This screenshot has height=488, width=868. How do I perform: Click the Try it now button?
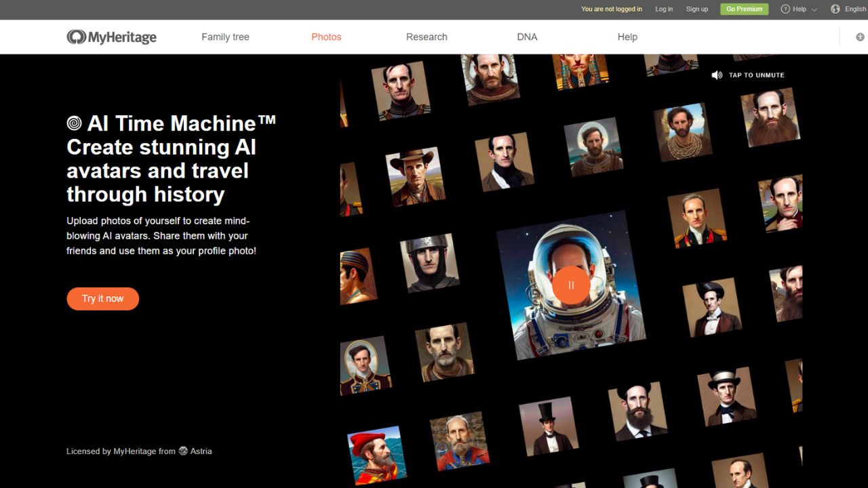tap(102, 298)
